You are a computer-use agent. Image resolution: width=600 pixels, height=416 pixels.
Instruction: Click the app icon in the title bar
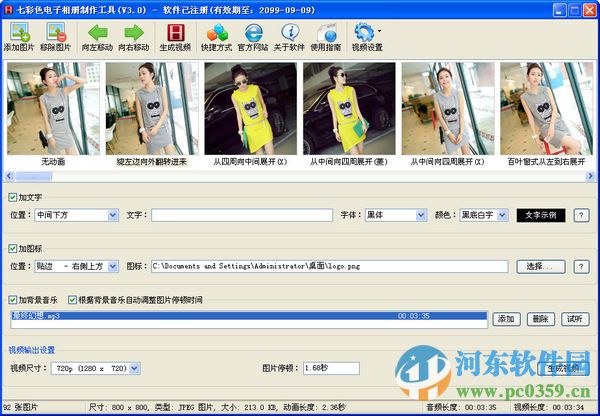[8, 10]
